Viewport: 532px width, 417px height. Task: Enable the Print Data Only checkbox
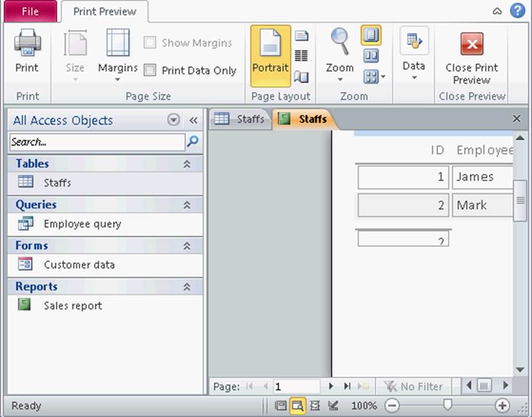[150, 70]
